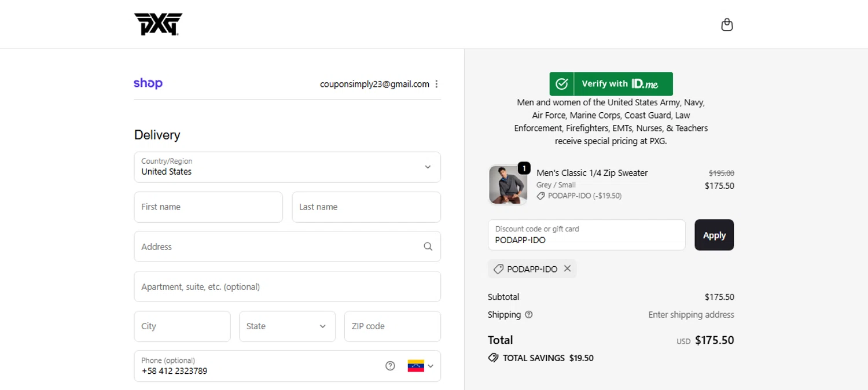
Task: Click the PXG logo
Action: coord(158,24)
